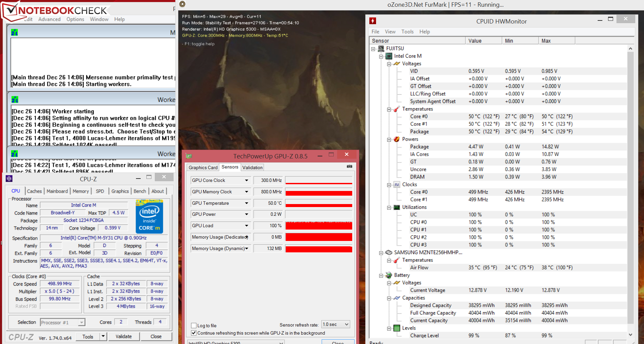The height and width of the screenshot is (344, 644).
Task: Open the GPU Core Clock sensor dropdown
Action: [x=246, y=181]
